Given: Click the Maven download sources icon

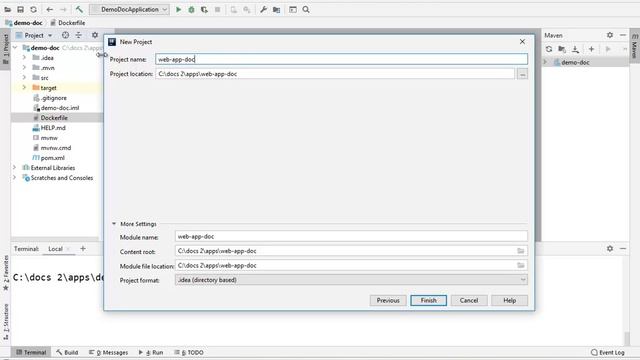Looking at the screenshot, I should [575, 49].
